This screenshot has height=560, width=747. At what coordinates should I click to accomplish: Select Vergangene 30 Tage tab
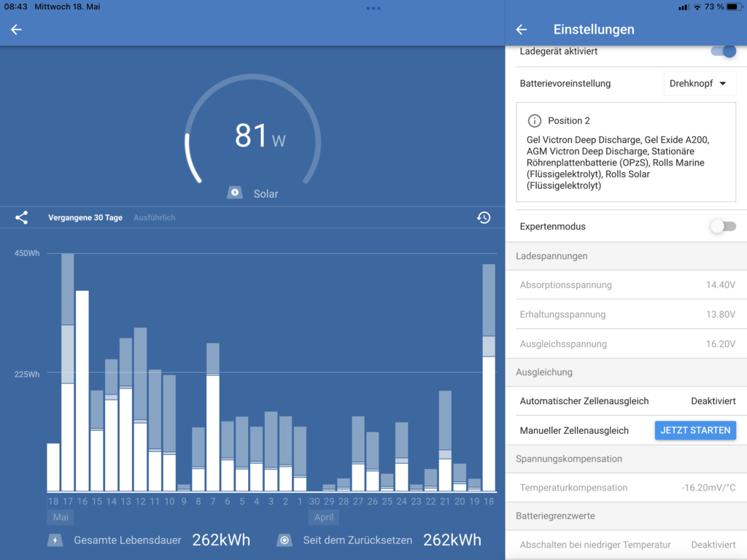click(85, 217)
